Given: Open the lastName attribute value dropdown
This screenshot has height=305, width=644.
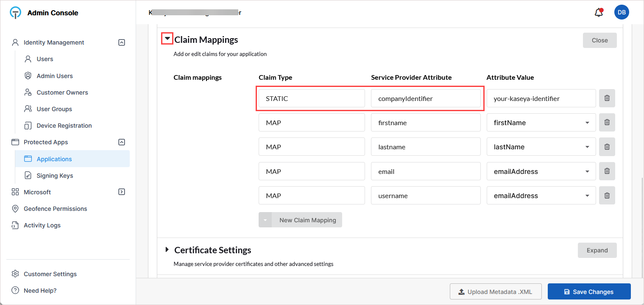Looking at the screenshot, I should point(587,147).
